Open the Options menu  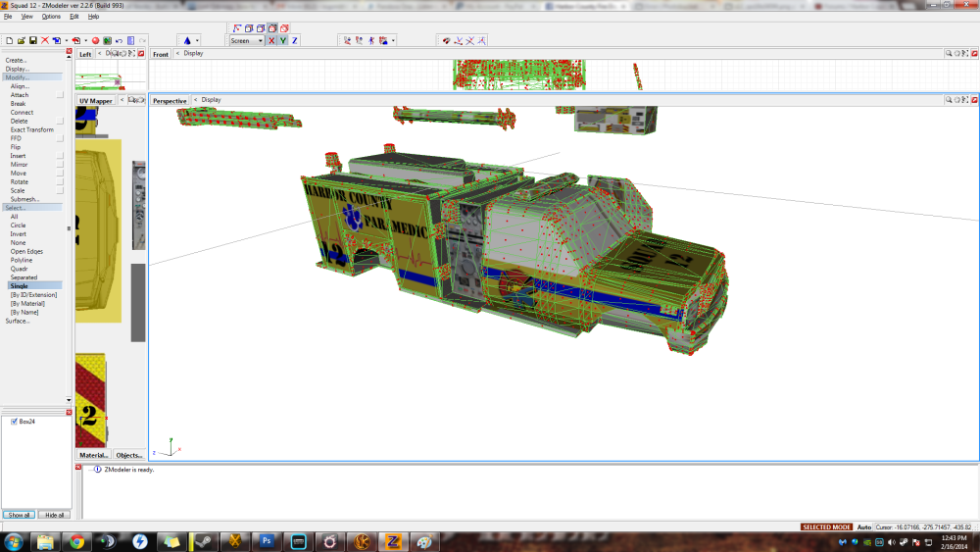point(51,17)
